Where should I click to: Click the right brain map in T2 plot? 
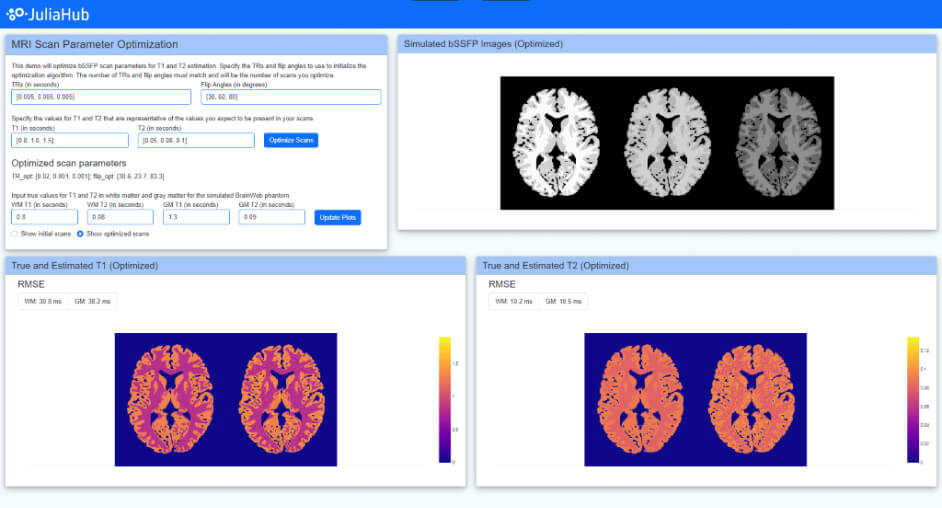click(x=750, y=400)
